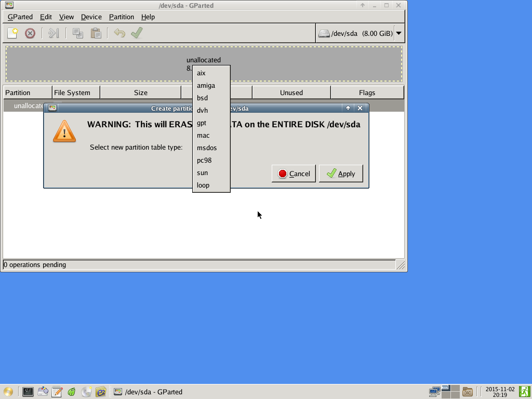Open the Device menu
This screenshot has width=532, height=399.
pos(91,17)
